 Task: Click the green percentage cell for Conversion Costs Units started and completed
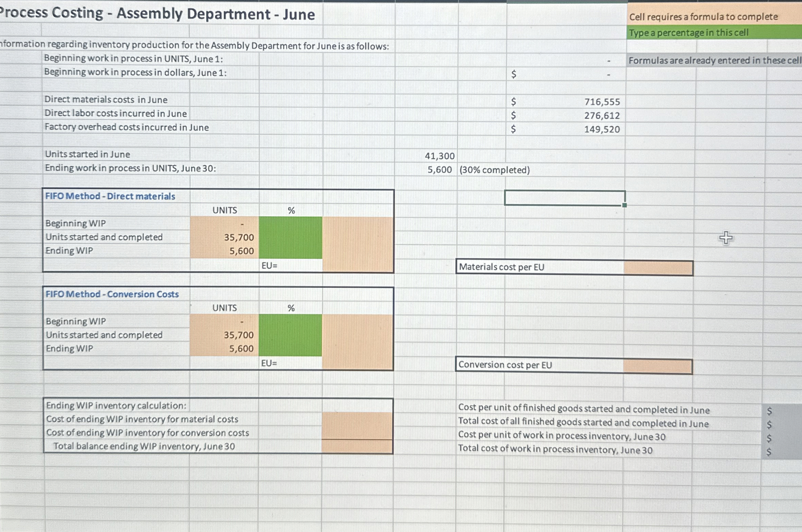[290, 335]
